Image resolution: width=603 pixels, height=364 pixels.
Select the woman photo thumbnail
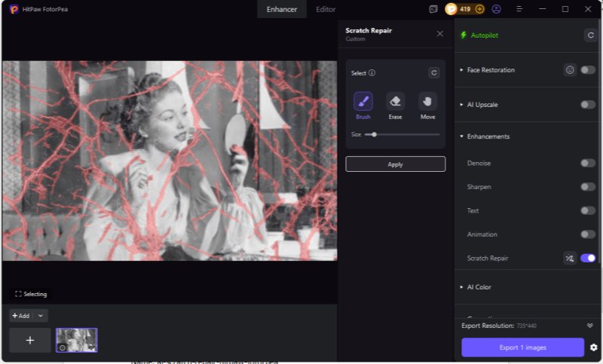tap(77, 340)
